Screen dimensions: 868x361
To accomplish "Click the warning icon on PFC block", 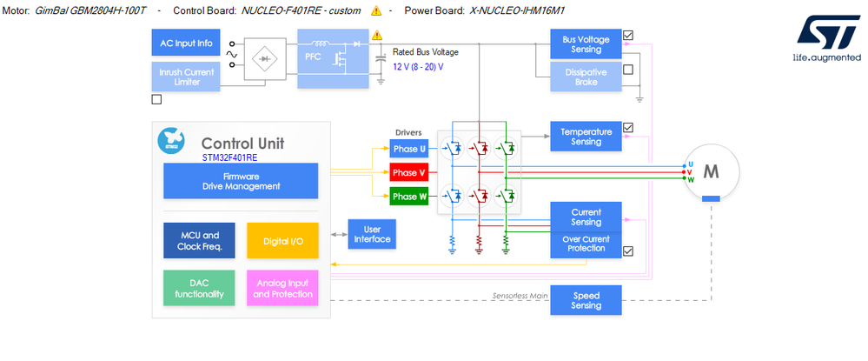I will point(377,35).
